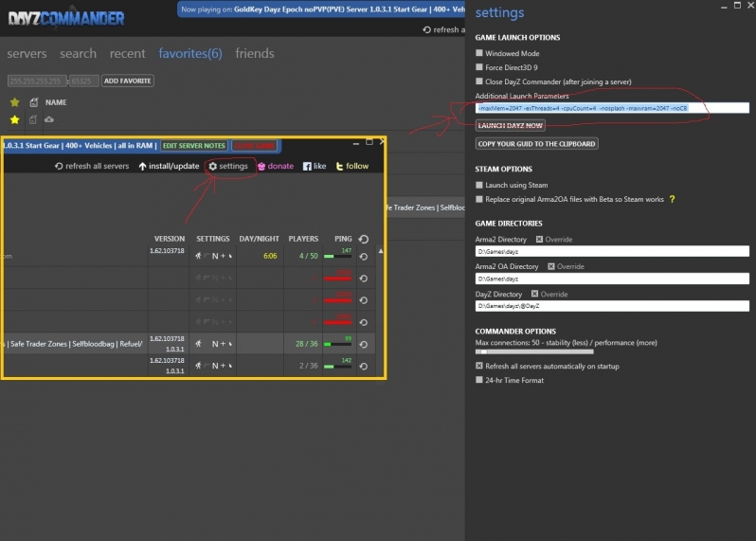
Task: Sort by the PING column header
Action: 343,239
